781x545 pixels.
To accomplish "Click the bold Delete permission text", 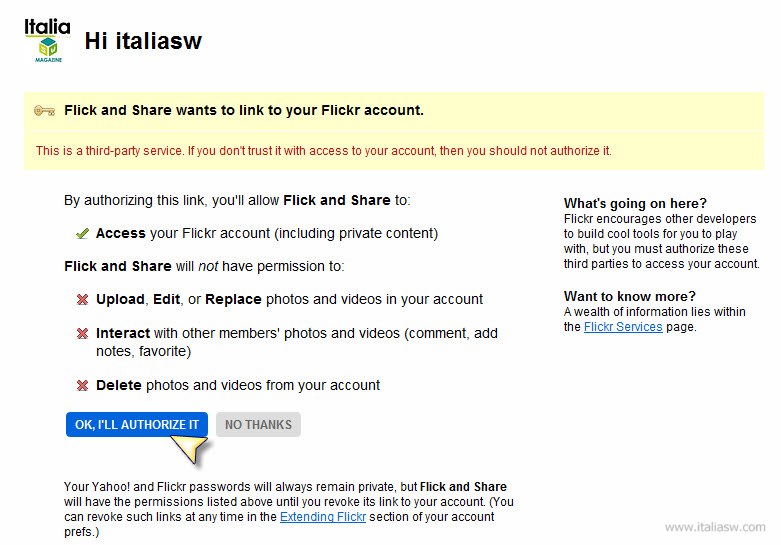I will [x=119, y=385].
